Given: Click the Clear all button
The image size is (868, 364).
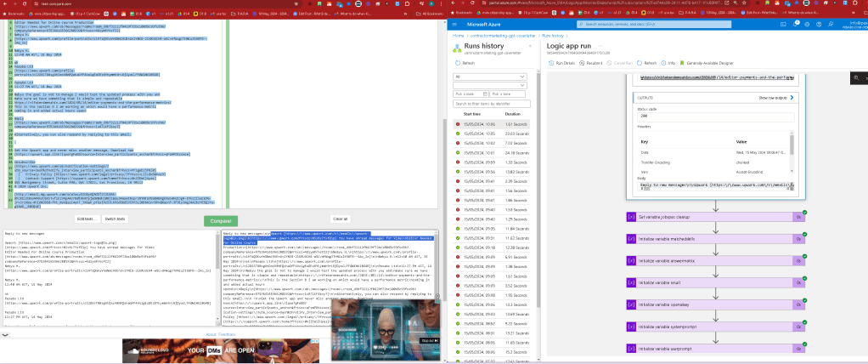Looking at the screenshot, I should (x=339, y=219).
